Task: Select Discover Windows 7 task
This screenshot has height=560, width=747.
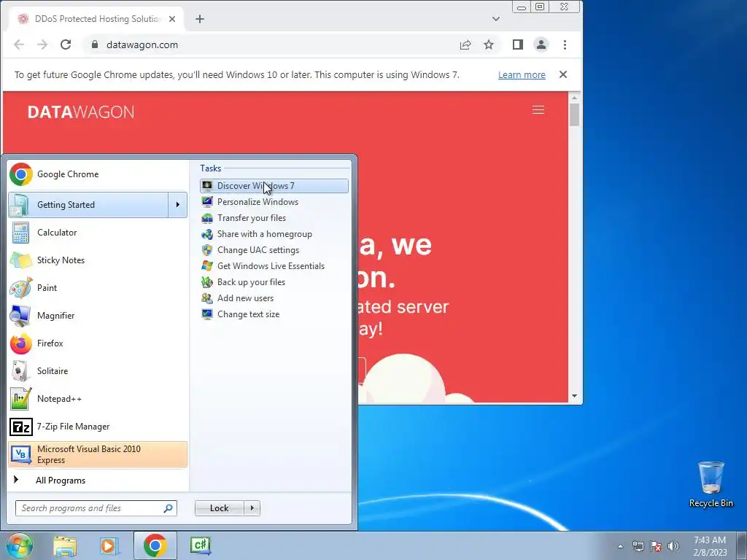Action: (x=274, y=186)
